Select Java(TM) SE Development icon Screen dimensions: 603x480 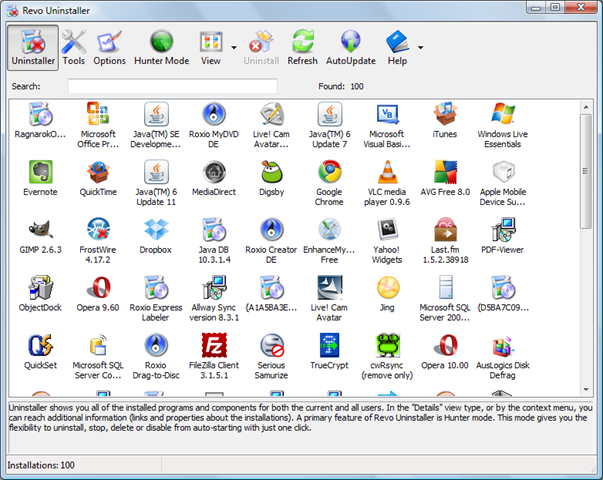coord(156,114)
